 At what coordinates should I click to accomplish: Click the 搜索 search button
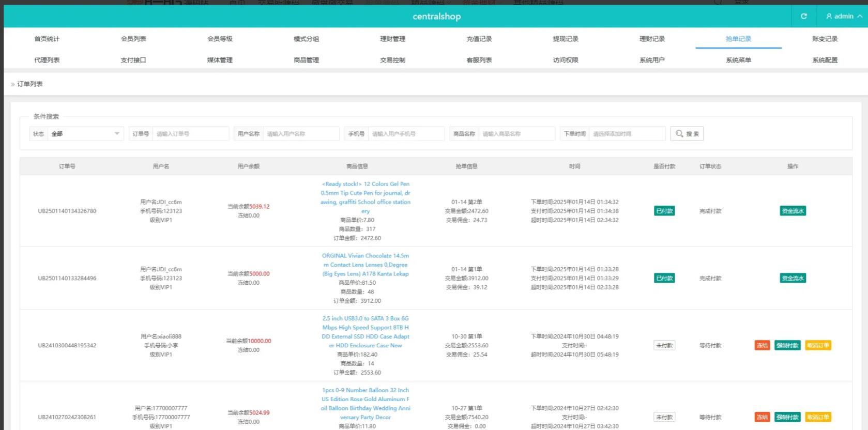687,134
